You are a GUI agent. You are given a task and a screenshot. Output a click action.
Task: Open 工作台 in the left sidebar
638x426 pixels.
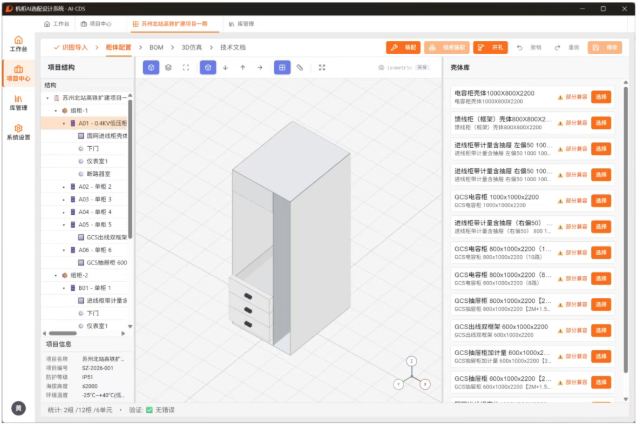tap(18, 44)
